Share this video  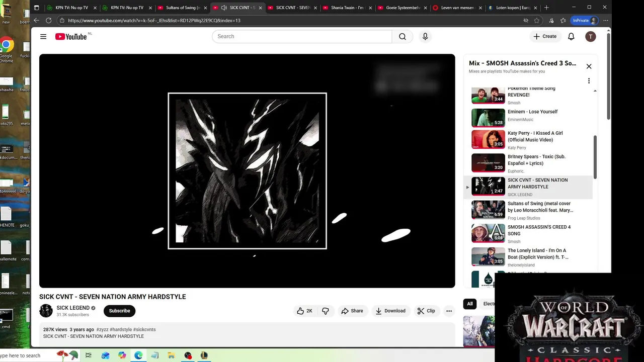pyautogui.click(x=352, y=311)
